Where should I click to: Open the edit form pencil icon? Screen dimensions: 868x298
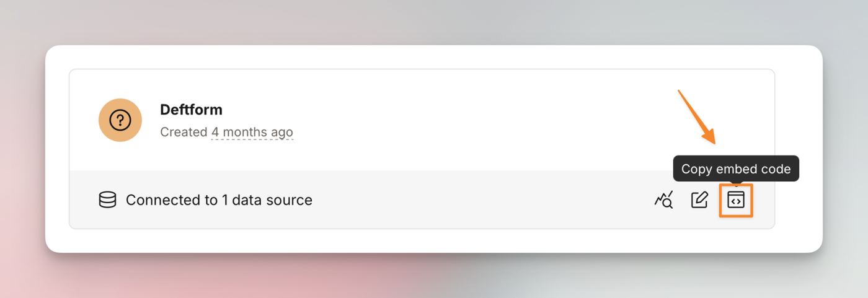699,200
